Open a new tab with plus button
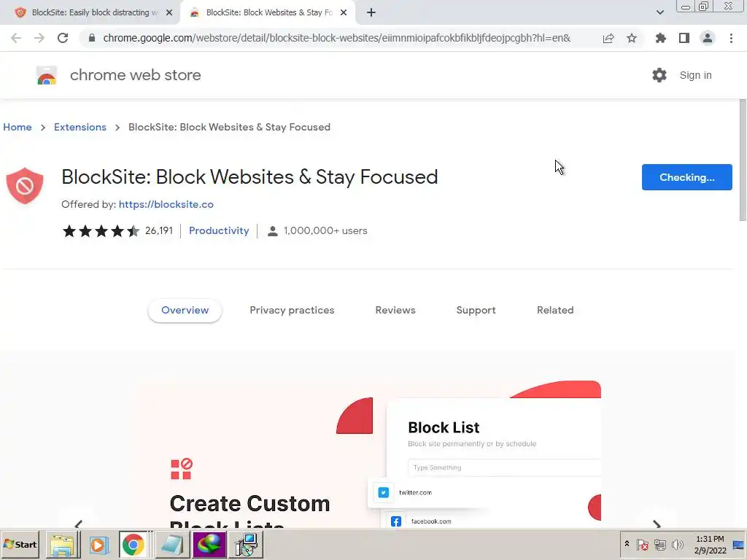 pyautogui.click(x=371, y=12)
